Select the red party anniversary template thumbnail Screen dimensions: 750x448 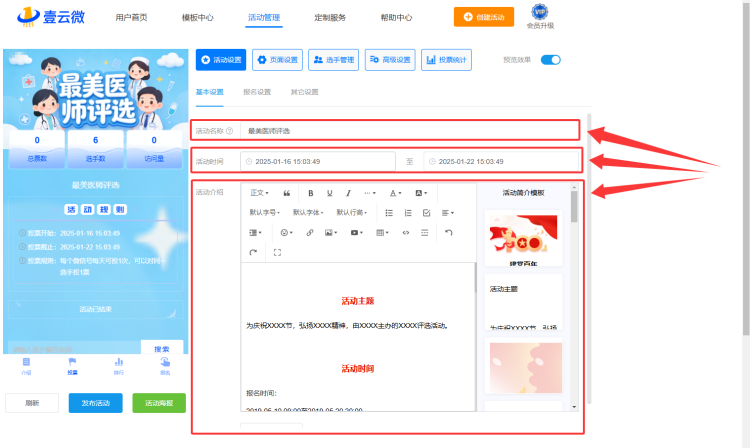tap(523, 238)
